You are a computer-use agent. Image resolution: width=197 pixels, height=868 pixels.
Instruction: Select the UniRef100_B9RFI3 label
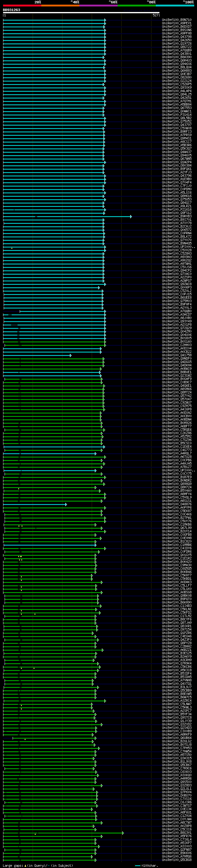(x=177, y=132)
